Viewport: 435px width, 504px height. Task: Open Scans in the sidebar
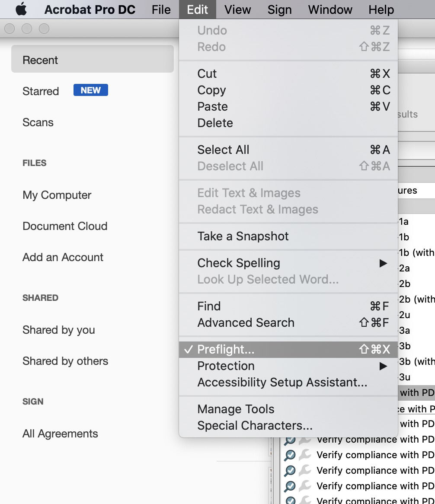tap(38, 122)
